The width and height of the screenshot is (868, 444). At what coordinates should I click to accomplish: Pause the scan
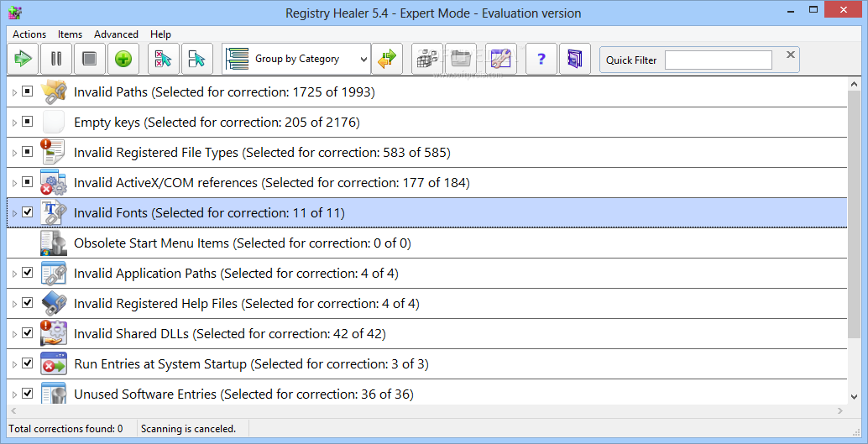coord(56,59)
